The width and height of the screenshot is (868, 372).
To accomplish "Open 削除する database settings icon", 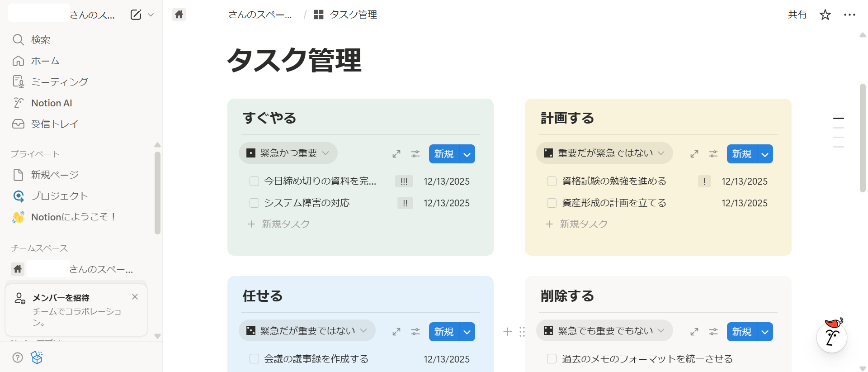I will [x=713, y=332].
